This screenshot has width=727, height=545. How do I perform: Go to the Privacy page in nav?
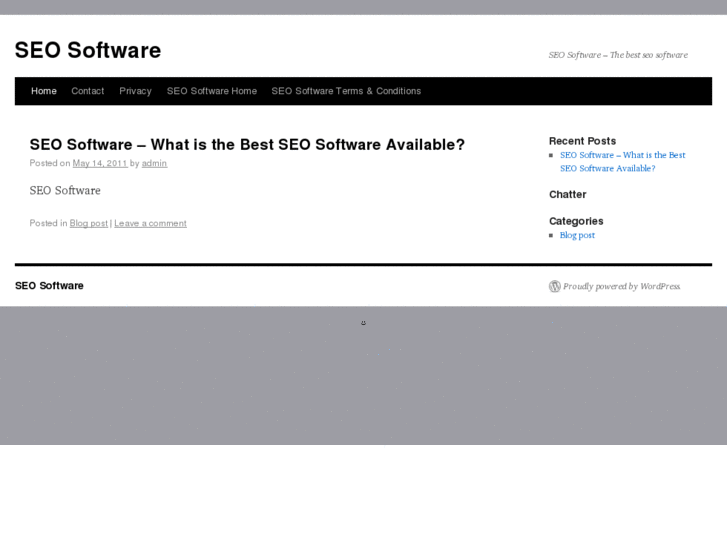click(135, 91)
